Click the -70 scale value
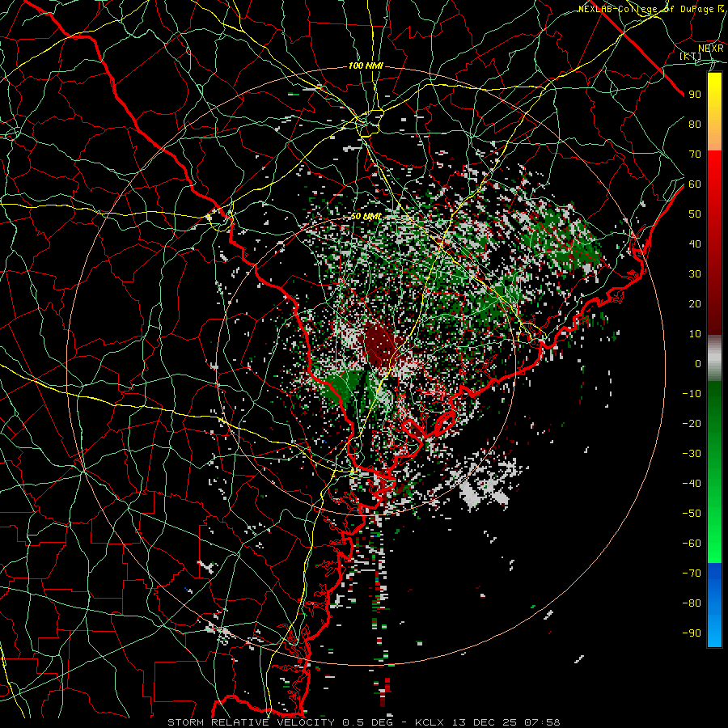Screen dimensions: 728x728 point(692,574)
